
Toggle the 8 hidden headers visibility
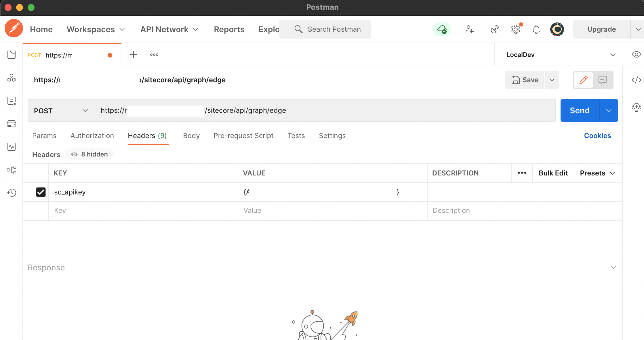89,154
